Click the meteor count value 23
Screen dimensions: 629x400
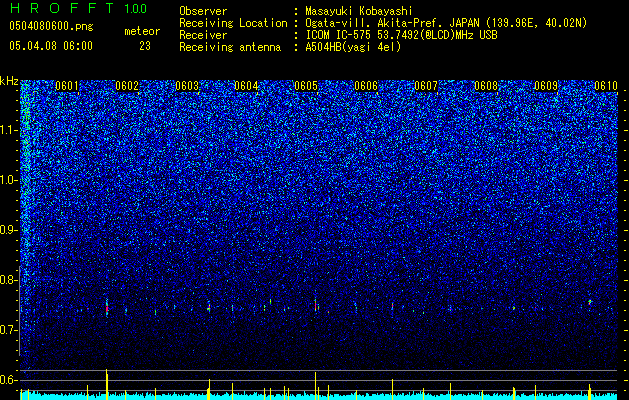(x=145, y=46)
